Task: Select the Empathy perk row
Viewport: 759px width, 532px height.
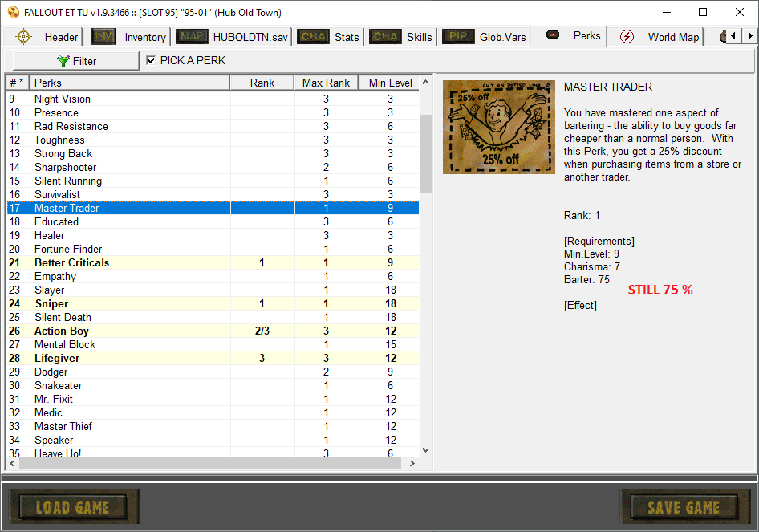Action: (213, 276)
